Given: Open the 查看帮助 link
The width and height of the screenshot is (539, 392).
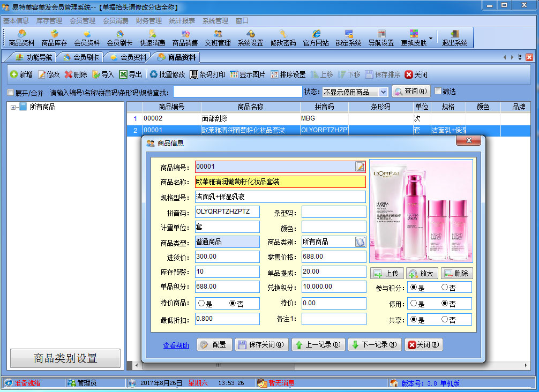Looking at the screenshot, I should point(176,345).
